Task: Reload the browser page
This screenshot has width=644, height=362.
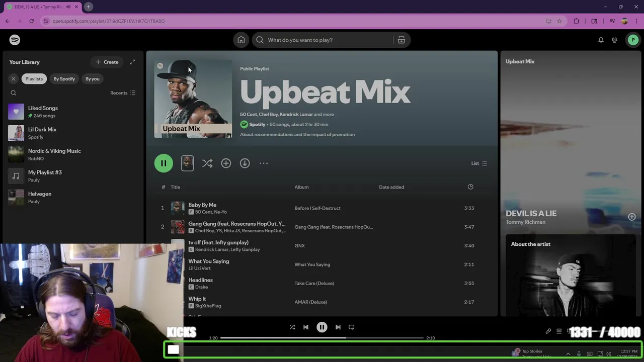Action: (x=31, y=21)
